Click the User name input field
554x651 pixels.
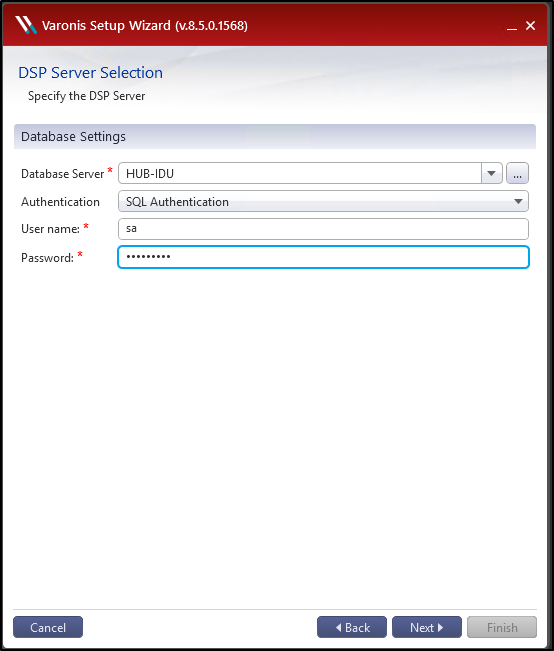click(x=323, y=229)
